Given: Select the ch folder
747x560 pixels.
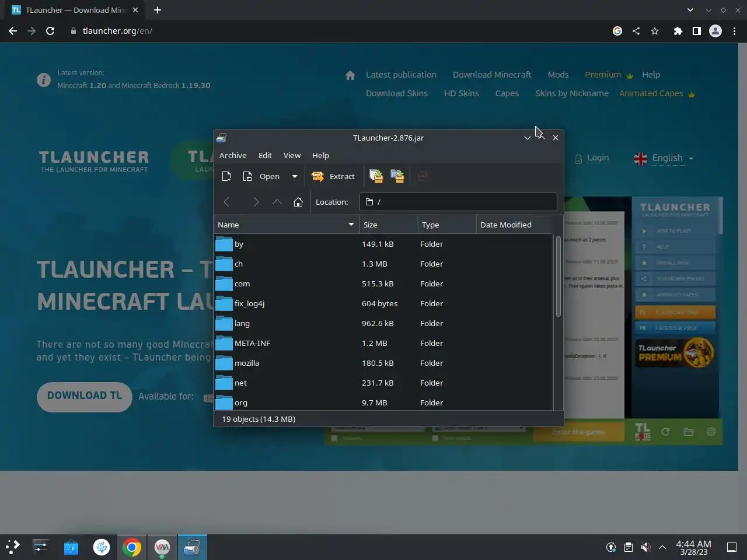Looking at the screenshot, I should 383,264.
